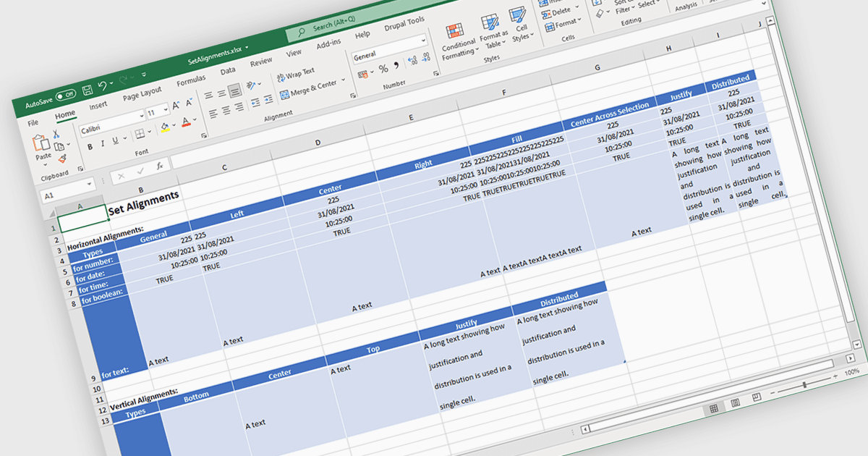Switch to the Data tab
The height and width of the screenshot is (456, 868).
point(228,71)
